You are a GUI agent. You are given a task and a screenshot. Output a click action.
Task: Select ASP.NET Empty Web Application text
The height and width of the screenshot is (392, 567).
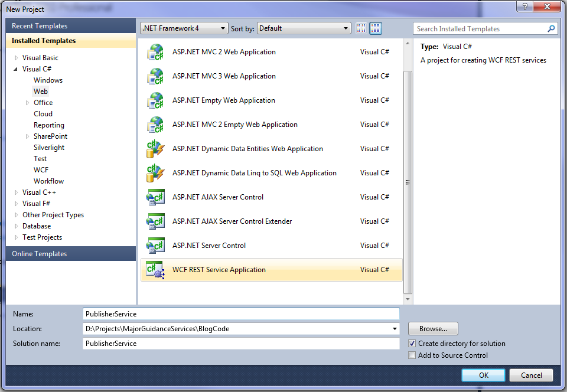[x=223, y=100]
